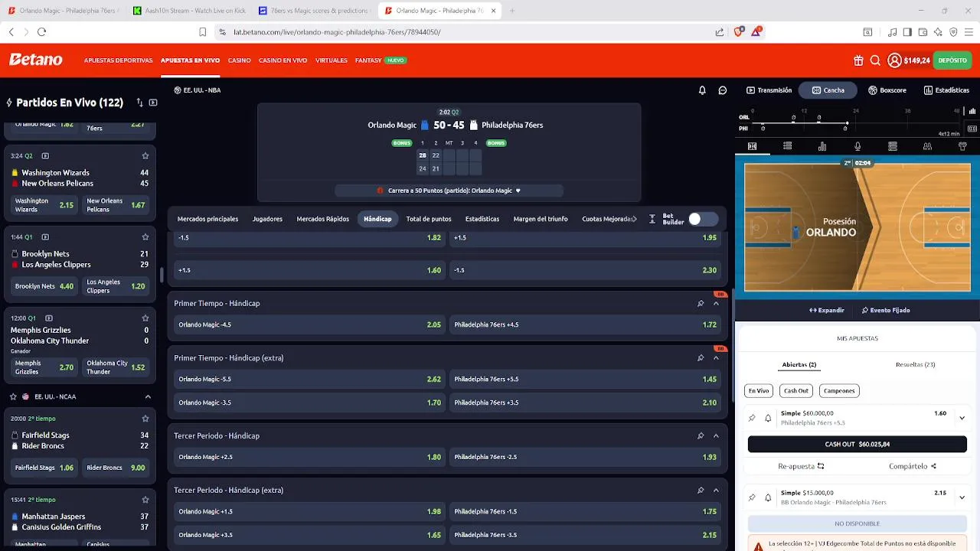980x551 pixels.
Task: Click the small bar graph icon beside timeline
Action: coord(972,112)
